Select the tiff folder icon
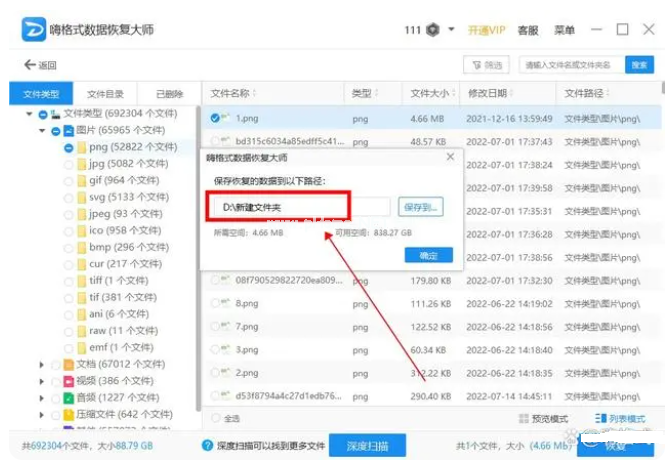 [x=82, y=281]
